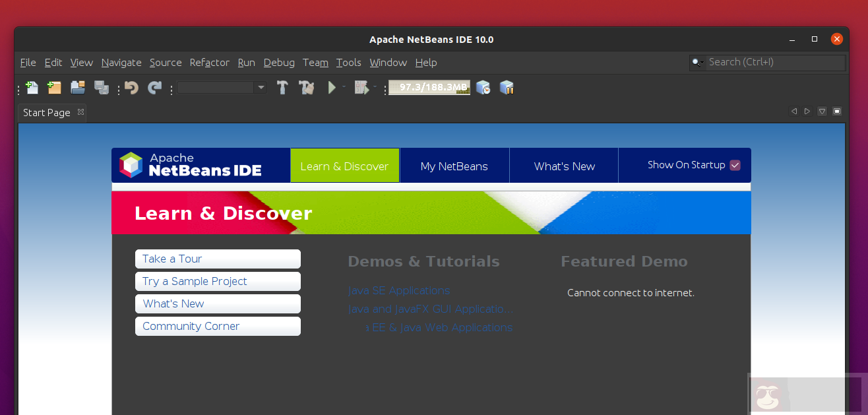Viewport: 868px width, 415px height.
Task: Expand the project configuration combo box
Action: (261, 87)
